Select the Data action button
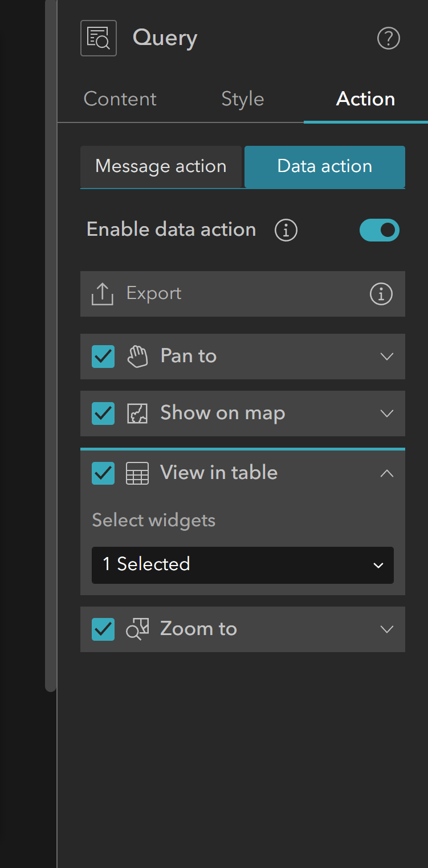This screenshot has width=428, height=868. click(x=324, y=166)
